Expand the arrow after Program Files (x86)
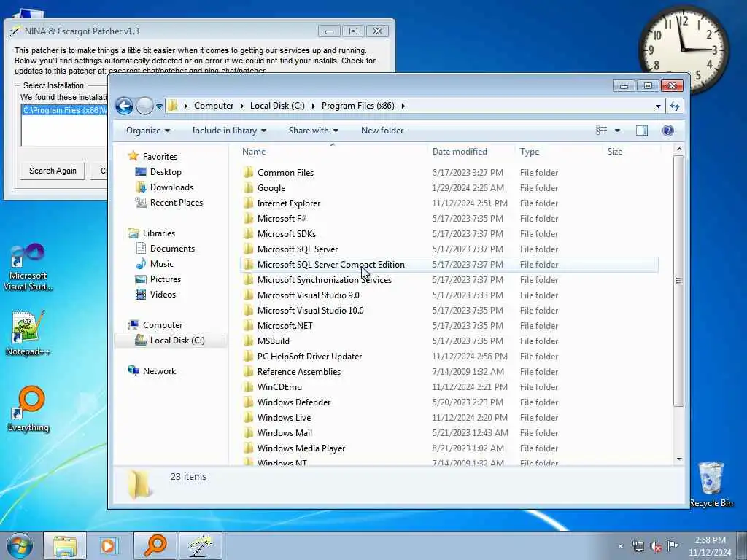The width and height of the screenshot is (747, 560). pyautogui.click(x=403, y=106)
